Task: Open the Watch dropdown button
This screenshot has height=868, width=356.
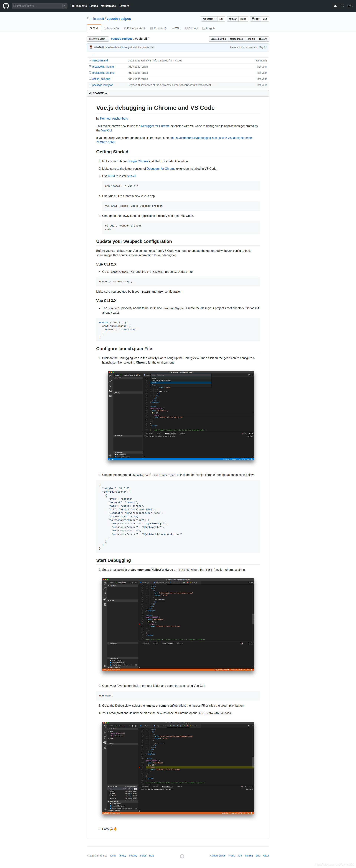Action: coord(209,19)
